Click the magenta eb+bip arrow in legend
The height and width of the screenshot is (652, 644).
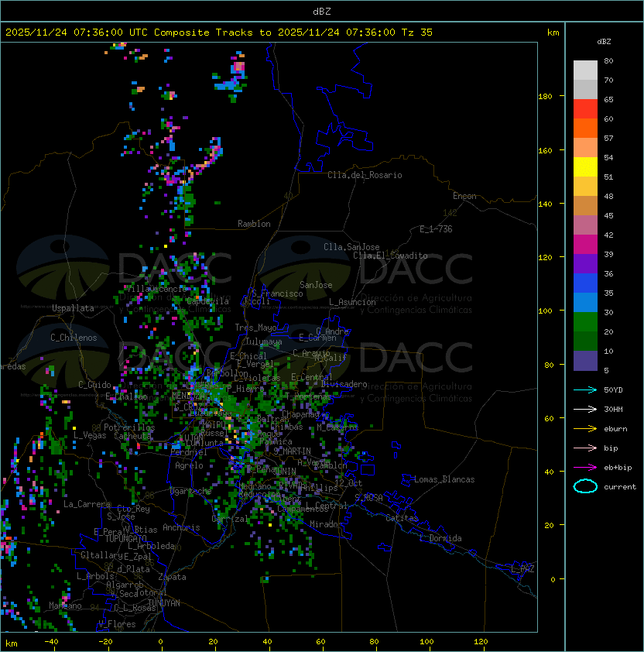click(585, 468)
